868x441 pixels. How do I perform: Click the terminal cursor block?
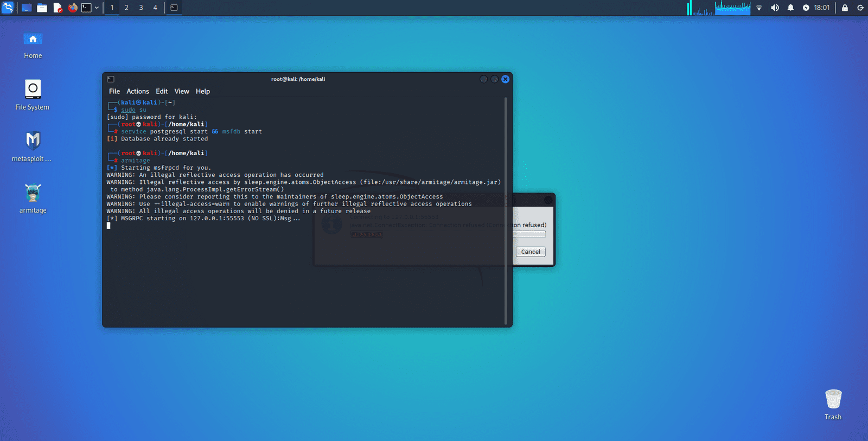tap(108, 226)
